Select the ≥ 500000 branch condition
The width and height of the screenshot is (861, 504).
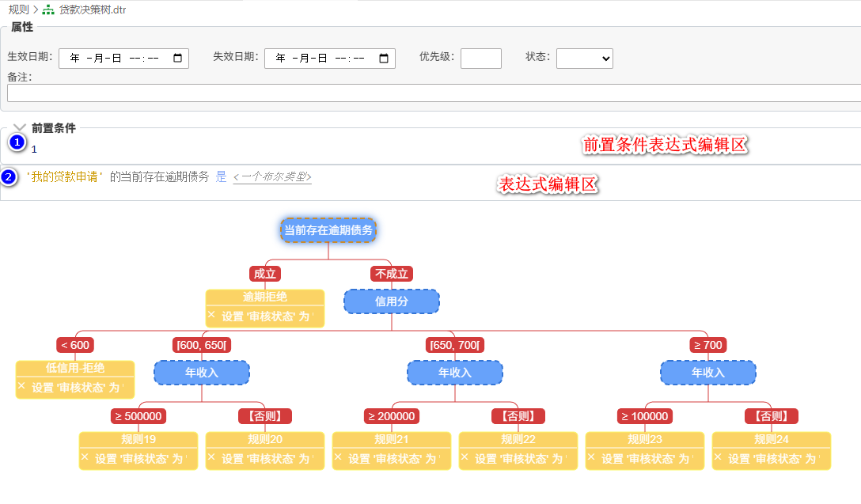tap(138, 416)
